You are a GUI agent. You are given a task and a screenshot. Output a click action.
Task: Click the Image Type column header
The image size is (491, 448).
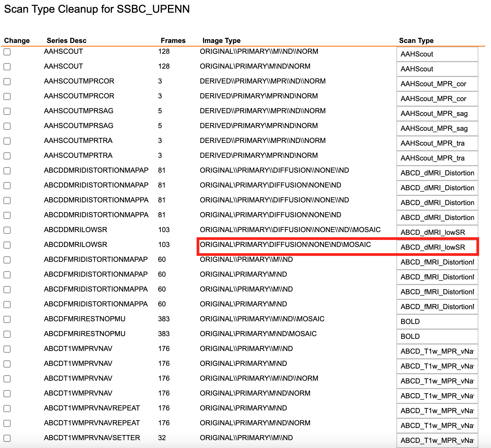click(x=221, y=41)
